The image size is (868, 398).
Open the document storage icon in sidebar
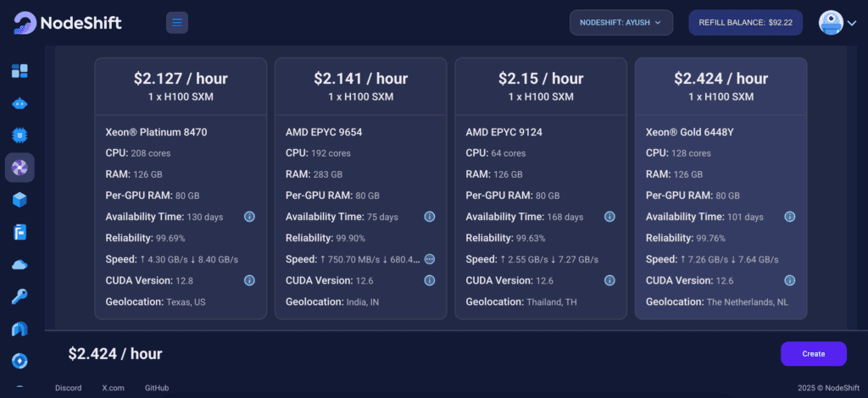[x=20, y=232]
